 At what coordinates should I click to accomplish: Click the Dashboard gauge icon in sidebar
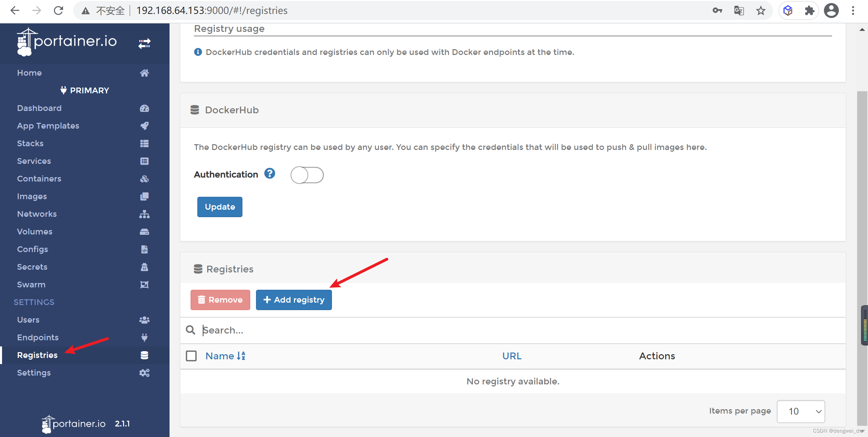point(144,108)
